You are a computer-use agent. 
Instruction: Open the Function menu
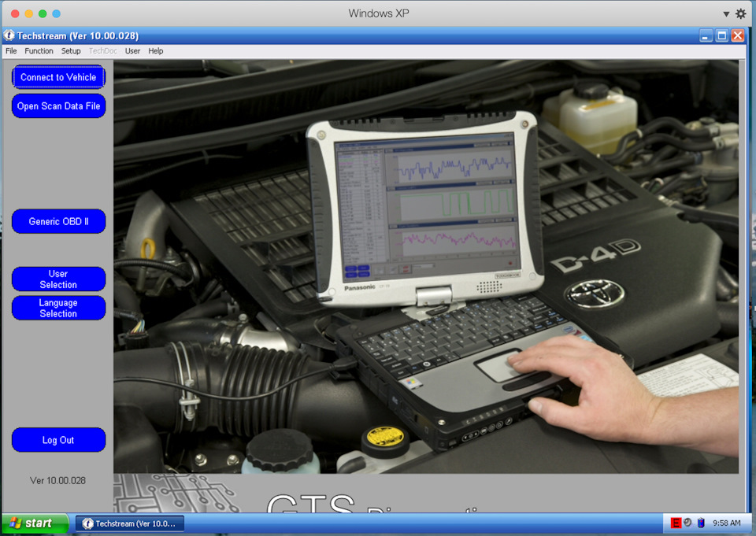(x=39, y=50)
